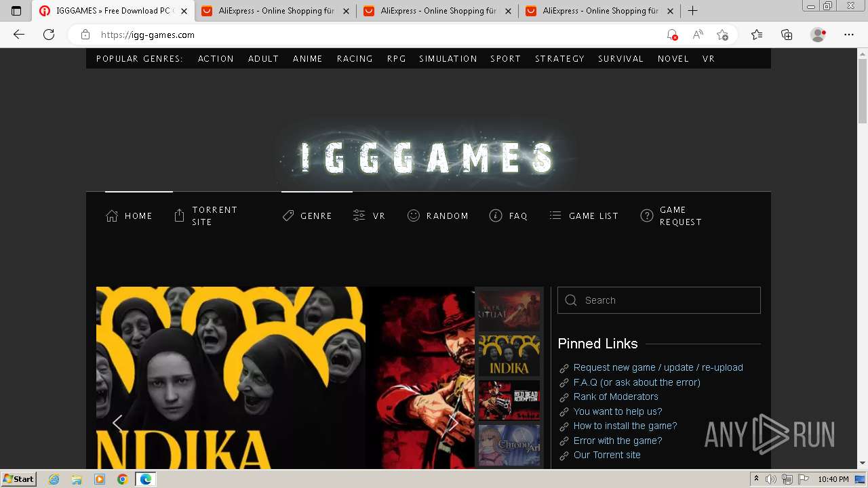Click the search magnifier icon
Image resolution: width=868 pixels, height=488 pixels.
pyautogui.click(x=571, y=300)
